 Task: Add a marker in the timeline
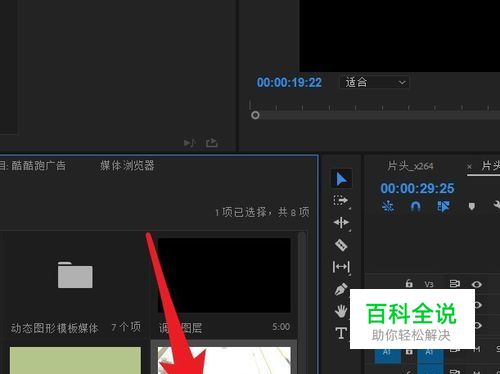coord(471,207)
